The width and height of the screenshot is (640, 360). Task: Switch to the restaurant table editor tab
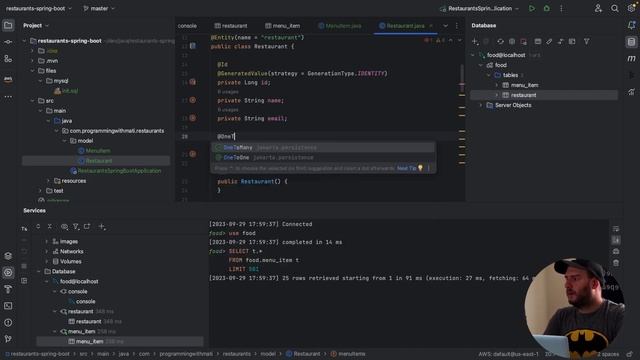pyautogui.click(x=231, y=26)
